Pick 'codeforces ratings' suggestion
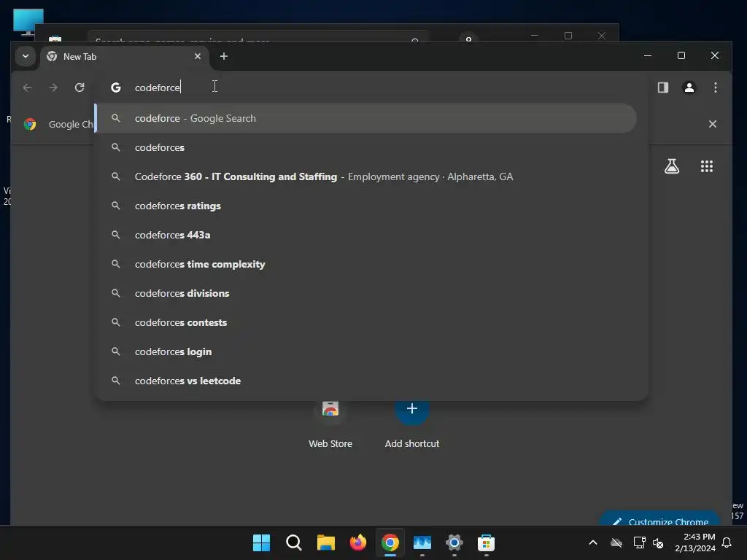 click(x=365, y=206)
